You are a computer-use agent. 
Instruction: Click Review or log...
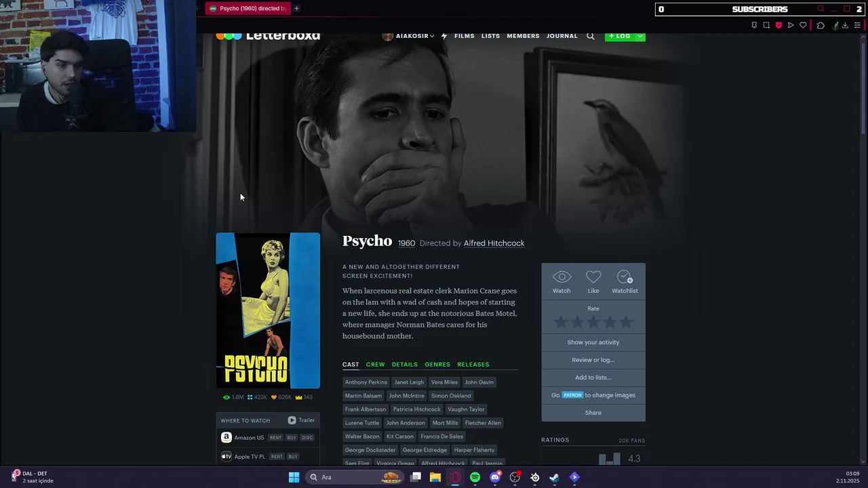593,360
